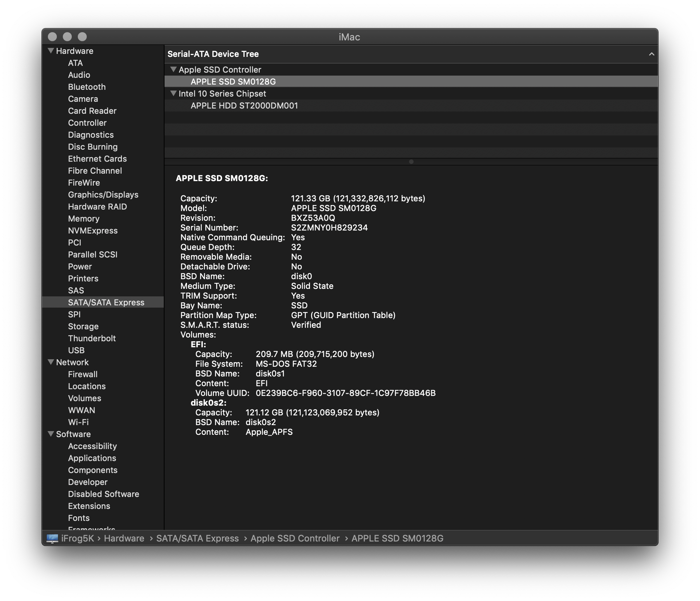The height and width of the screenshot is (601, 700).
Task: Select Parallel SCSI in the sidebar
Action: (x=93, y=254)
